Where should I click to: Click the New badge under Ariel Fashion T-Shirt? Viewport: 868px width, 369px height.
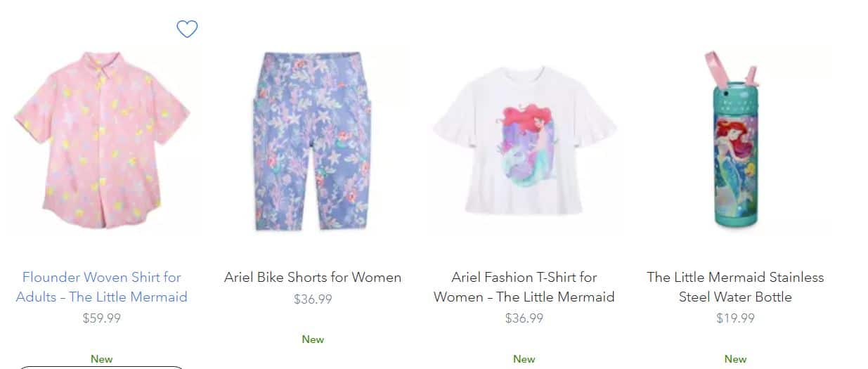524,359
